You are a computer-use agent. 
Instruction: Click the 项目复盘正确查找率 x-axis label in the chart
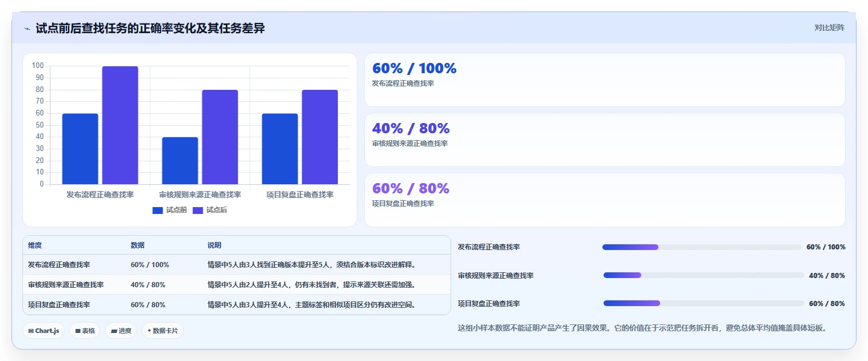coord(300,195)
